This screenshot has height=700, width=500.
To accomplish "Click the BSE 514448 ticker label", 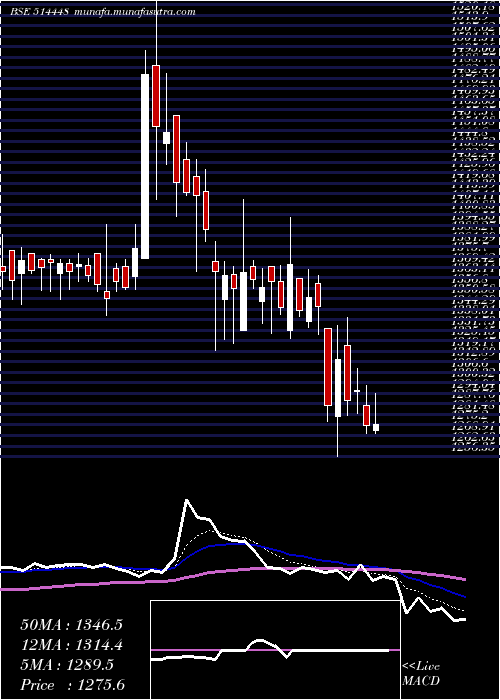I will [40, 12].
